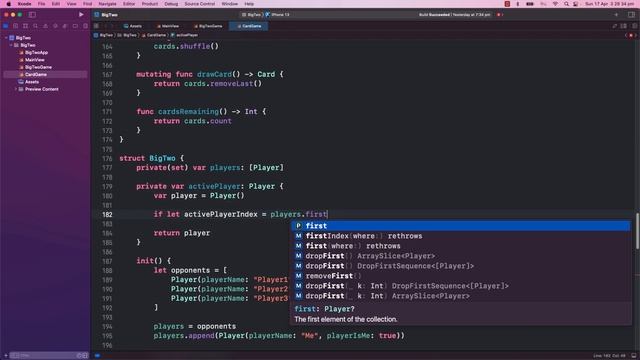Open the issue navigator warning icon
Screen dimensions: 640x360
point(45,26)
